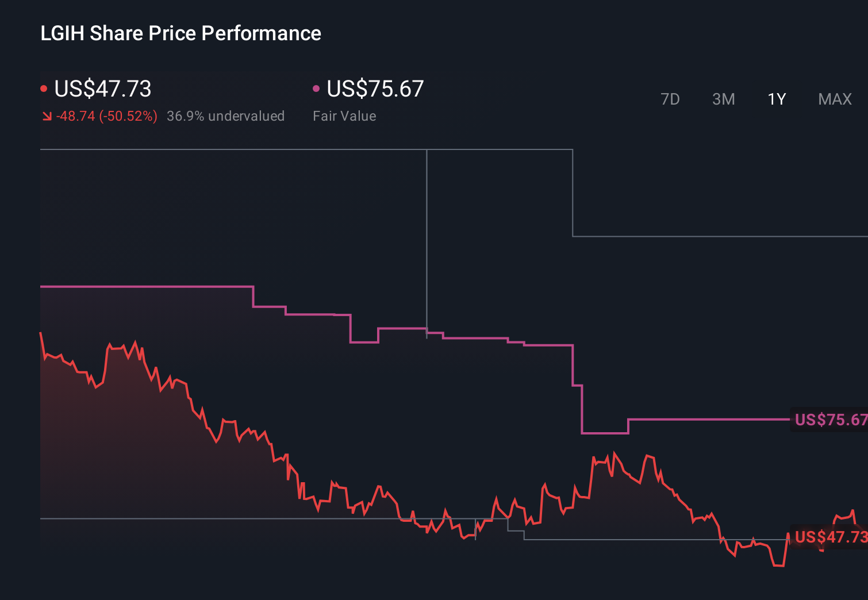
Task: Open the 1Y time range view
Action: click(x=776, y=99)
